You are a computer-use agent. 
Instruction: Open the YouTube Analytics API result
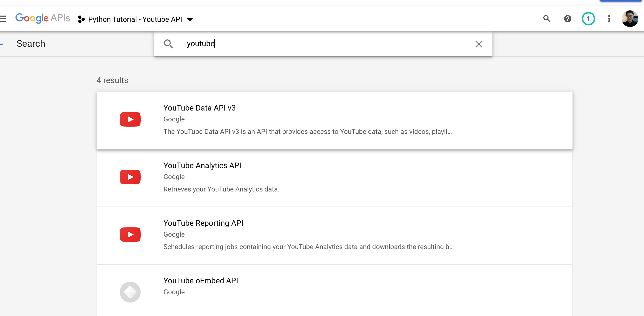(202, 166)
